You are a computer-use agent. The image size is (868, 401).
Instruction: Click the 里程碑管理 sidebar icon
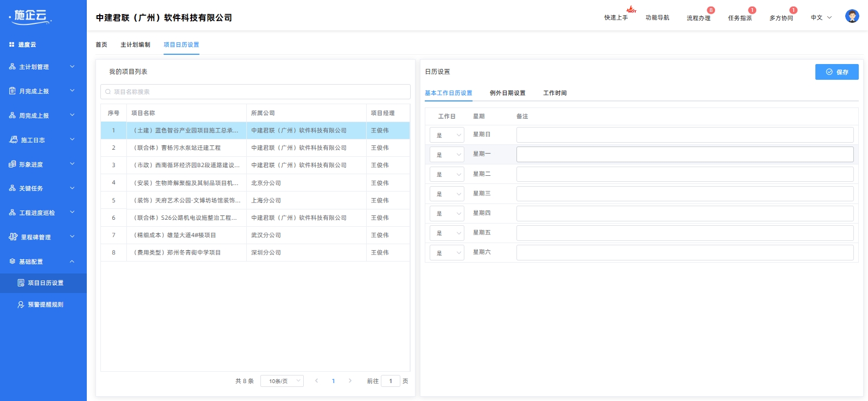tap(13, 237)
